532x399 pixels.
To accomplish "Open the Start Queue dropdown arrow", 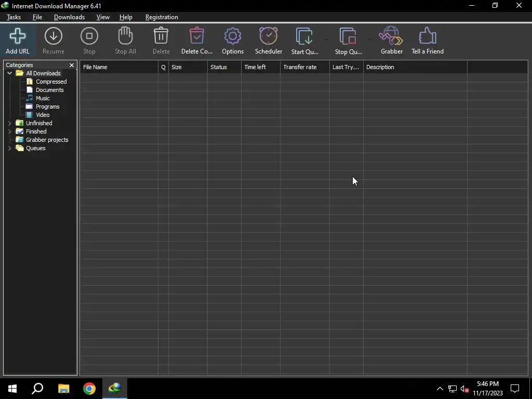I will 326,40.
